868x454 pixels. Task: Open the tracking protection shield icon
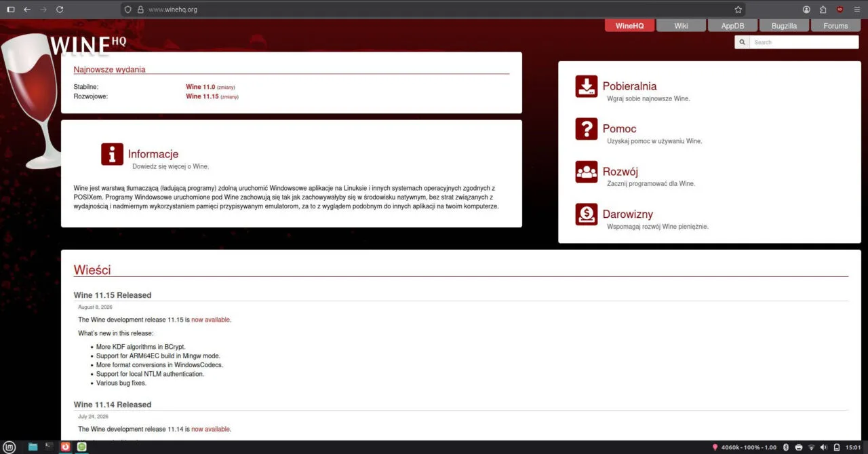click(128, 10)
